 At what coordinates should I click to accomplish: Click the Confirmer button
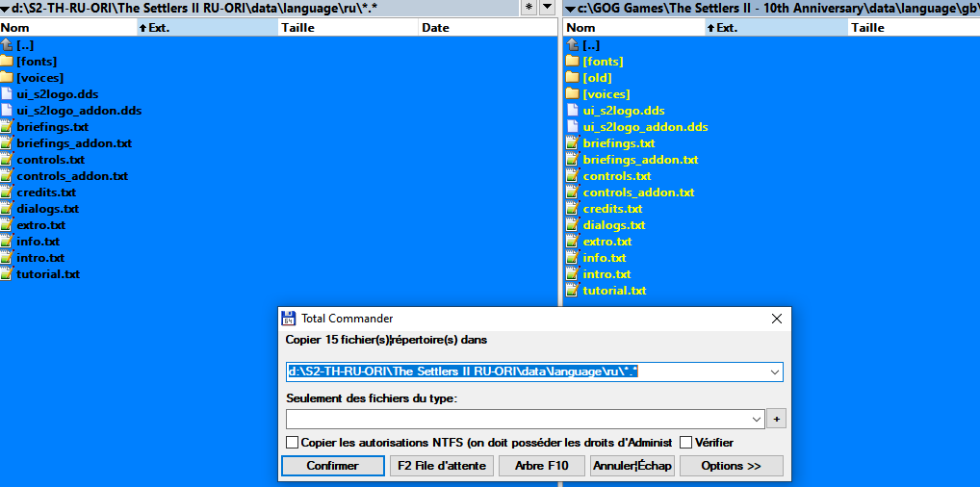click(x=332, y=466)
